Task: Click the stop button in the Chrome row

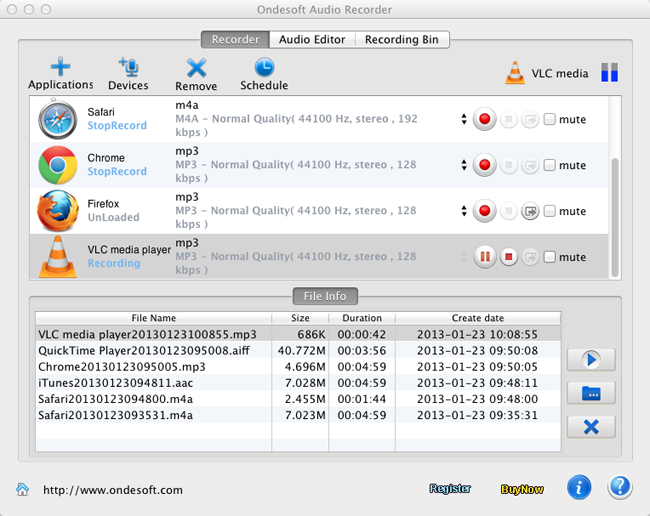Action: click(x=509, y=165)
